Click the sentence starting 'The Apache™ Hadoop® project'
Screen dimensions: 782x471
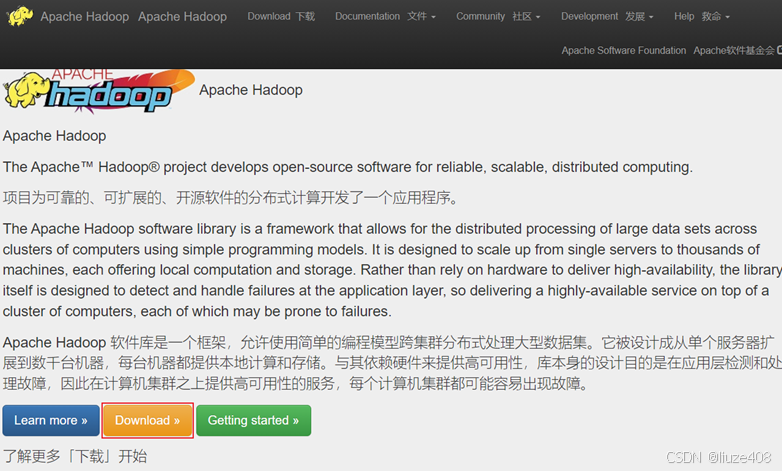348,167
